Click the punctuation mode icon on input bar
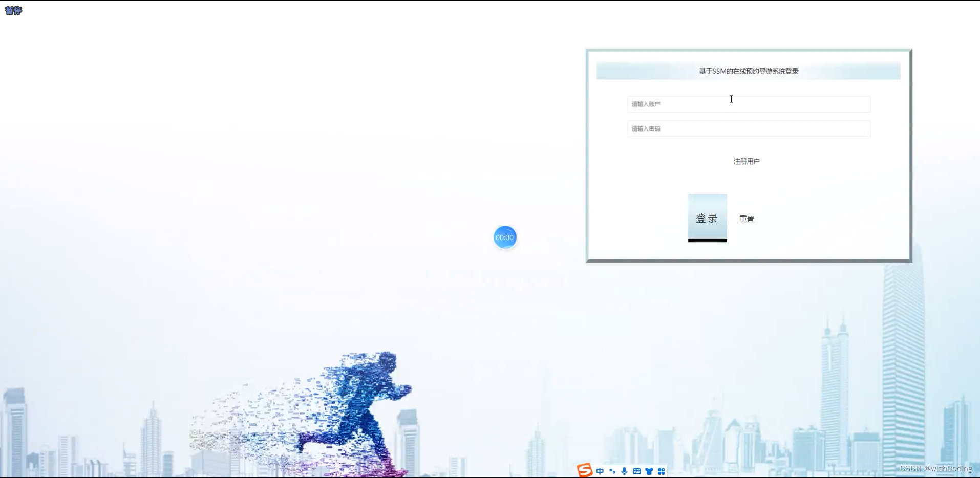 pyautogui.click(x=612, y=471)
